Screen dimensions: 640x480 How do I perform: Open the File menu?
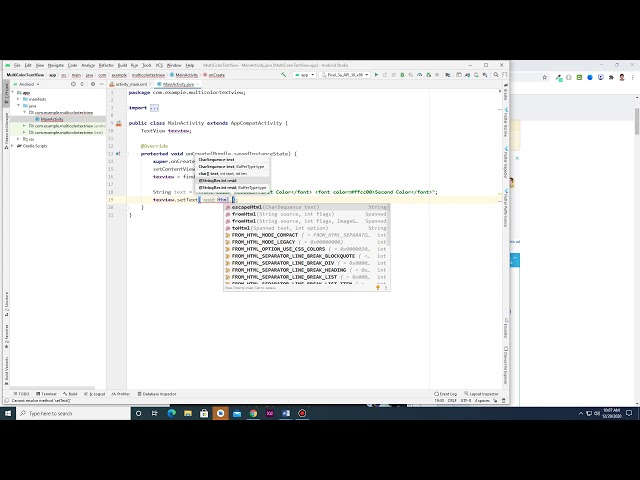coord(17,65)
